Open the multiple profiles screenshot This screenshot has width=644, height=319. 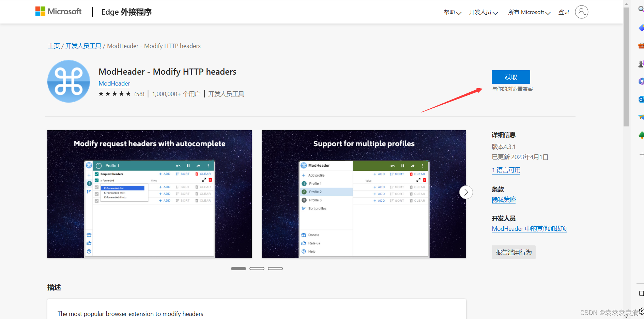coord(364,194)
